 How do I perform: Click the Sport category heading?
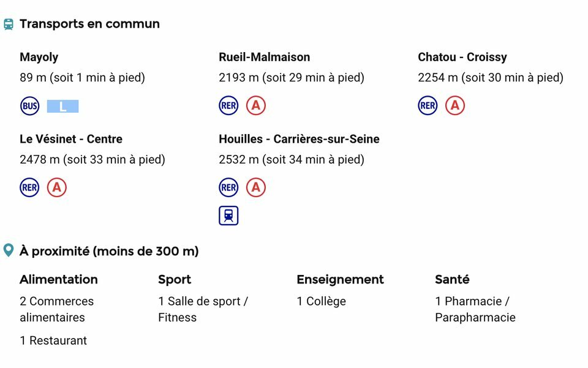(x=175, y=280)
